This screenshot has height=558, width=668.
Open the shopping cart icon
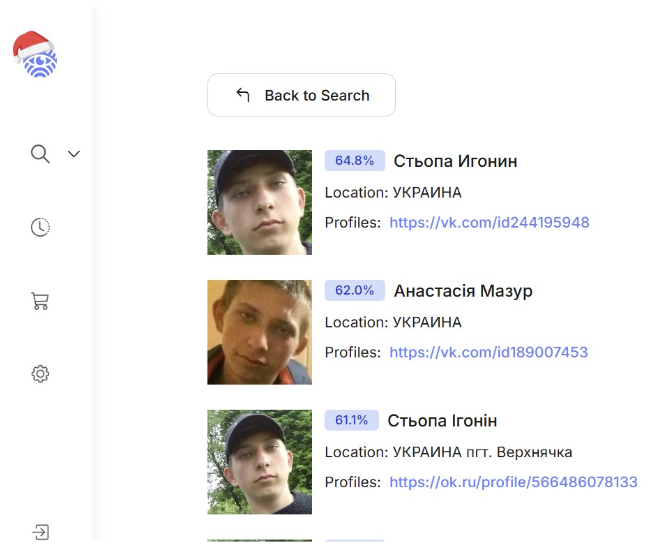[40, 301]
